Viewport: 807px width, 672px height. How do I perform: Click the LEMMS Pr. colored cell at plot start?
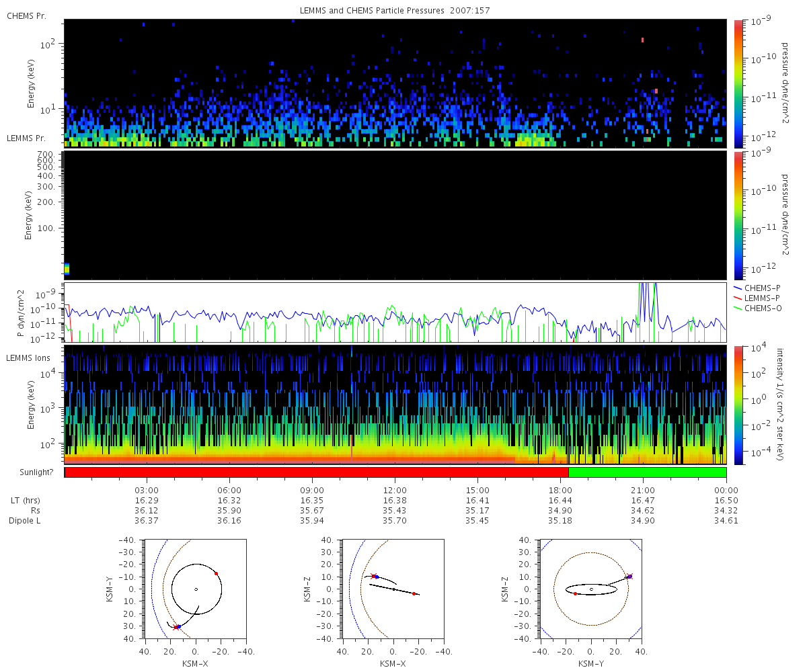[67, 269]
